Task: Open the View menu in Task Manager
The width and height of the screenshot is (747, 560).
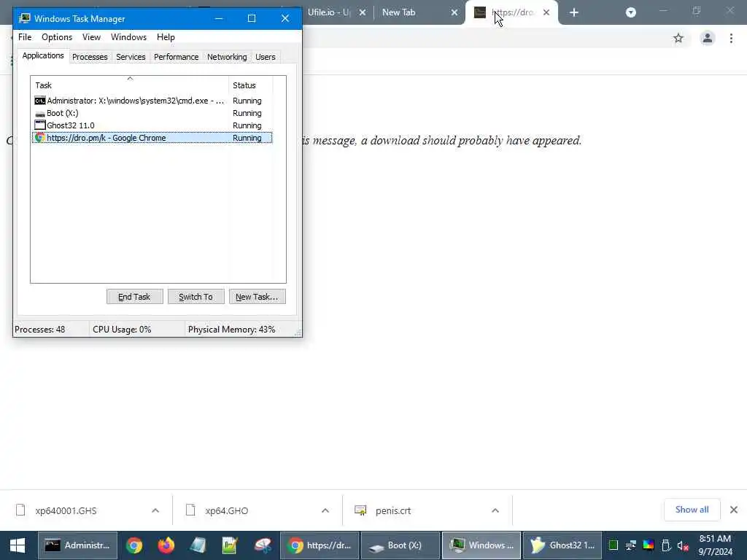Action: 91,37
